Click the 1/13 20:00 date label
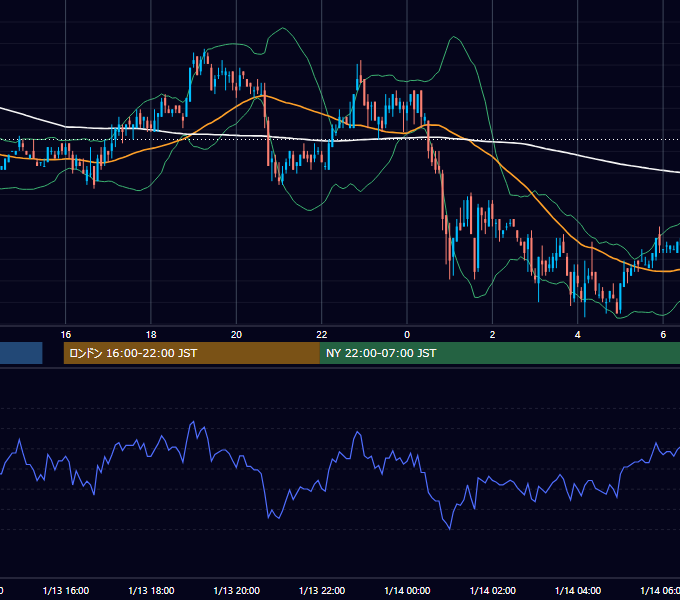This screenshot has height=600, width=680. pos(237,590)
